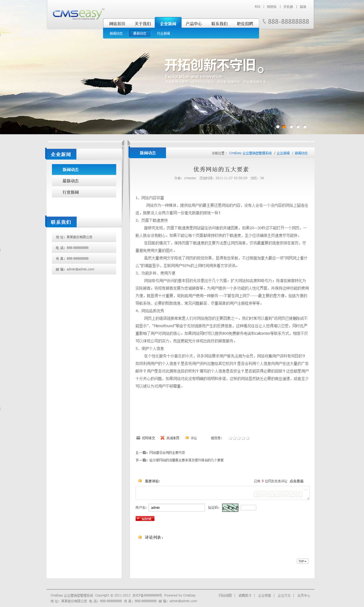Click inside the comment text area
This screenshot has width=364, height=607.
pyautogui.click(x=222, y=493)
